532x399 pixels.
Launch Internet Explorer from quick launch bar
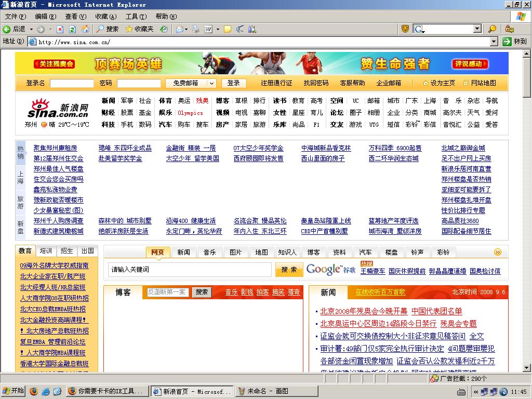pos(45,391)
